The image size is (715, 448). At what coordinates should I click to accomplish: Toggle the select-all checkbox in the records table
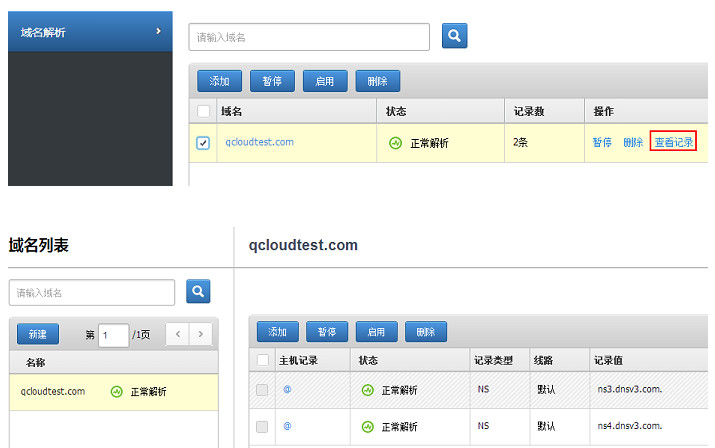[x=263, y=360]
